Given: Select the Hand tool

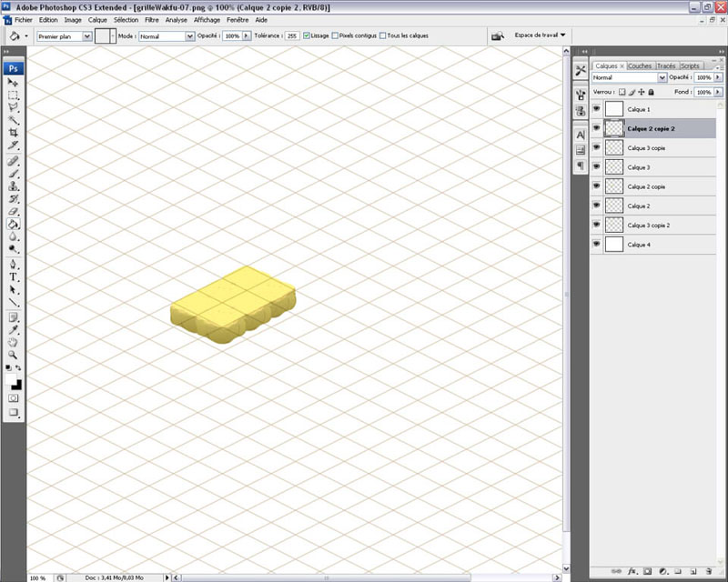Looking at the screenshot, I should pyautogui.click(x=13, y=343).
